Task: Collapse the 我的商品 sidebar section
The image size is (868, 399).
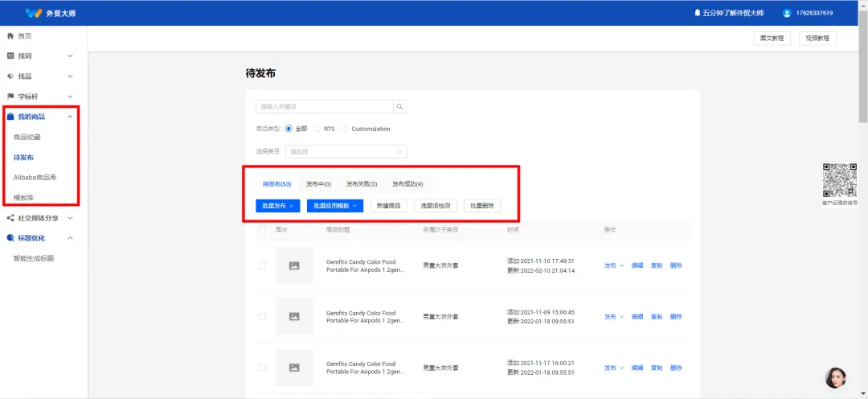Action: point(70,117)
